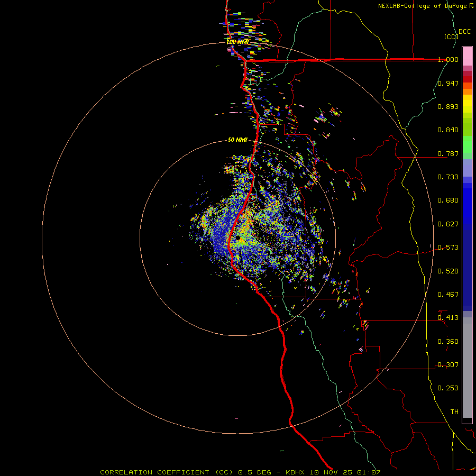Select the 0.947 scale value
Image resolution: width=476 pixels, height=476 pixels.
point(448,83)
